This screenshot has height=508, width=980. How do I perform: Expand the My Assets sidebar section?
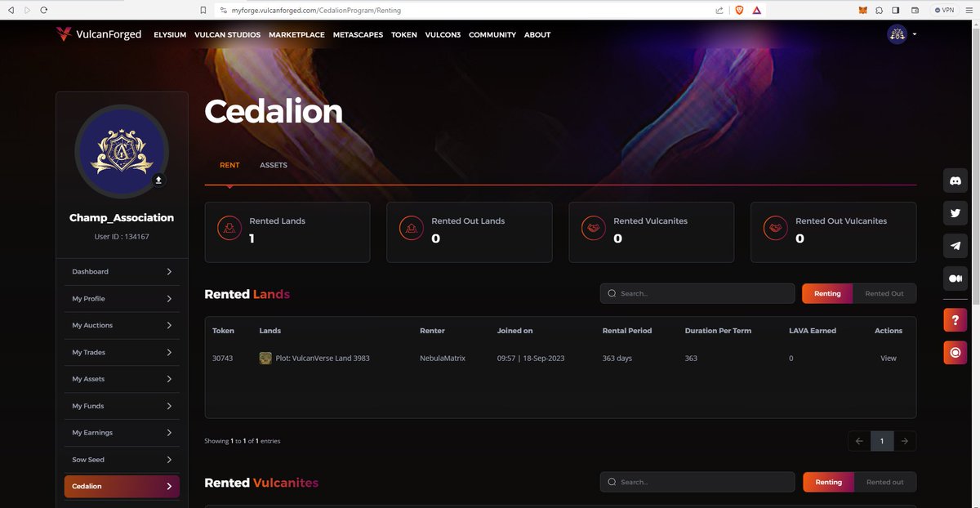121,378
